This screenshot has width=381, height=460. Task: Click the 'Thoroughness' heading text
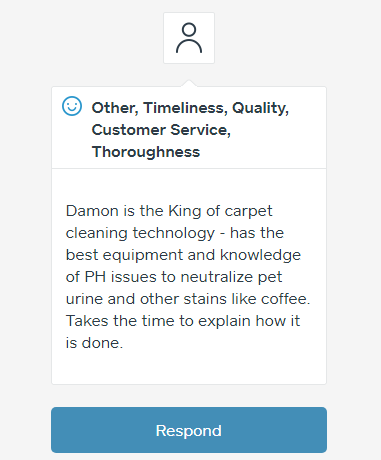(x=146, y=152)
